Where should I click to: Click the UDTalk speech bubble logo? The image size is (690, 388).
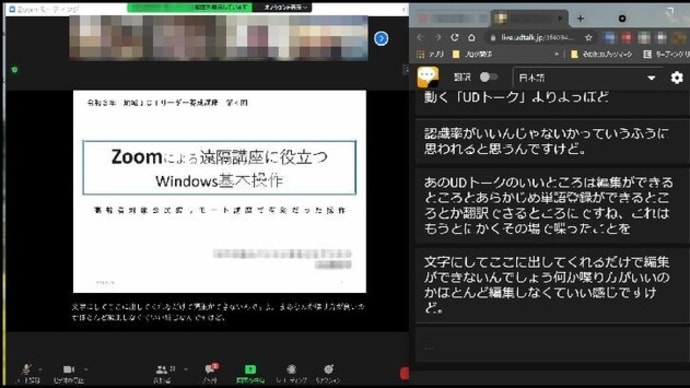428,77
